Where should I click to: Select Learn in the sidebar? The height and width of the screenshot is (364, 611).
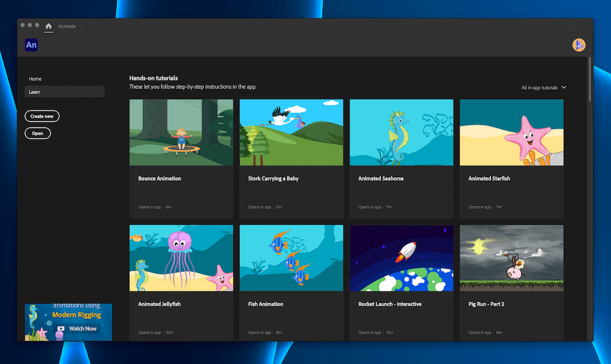click(64, 92)
